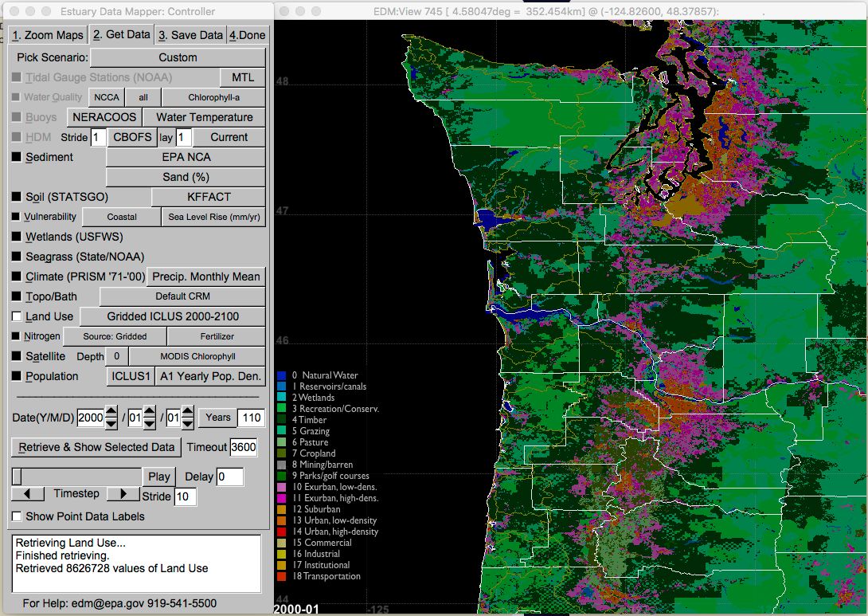The width and height of the screenshot is (868, 616).
Task: Click the Timestep back arrow button
Action: coord(28,494)
